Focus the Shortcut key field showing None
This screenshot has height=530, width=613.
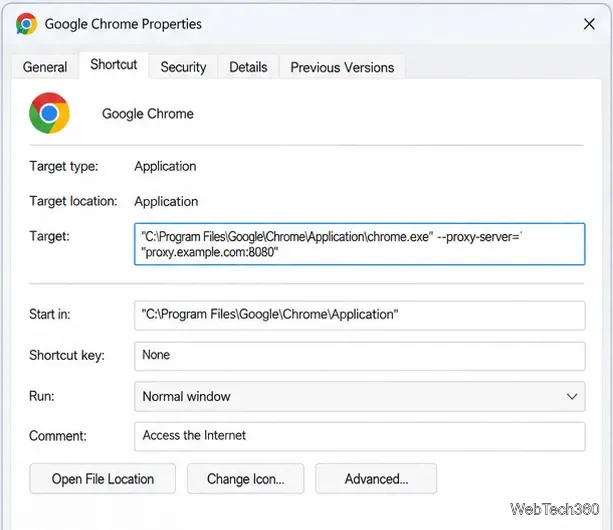[x=360, y=356]
